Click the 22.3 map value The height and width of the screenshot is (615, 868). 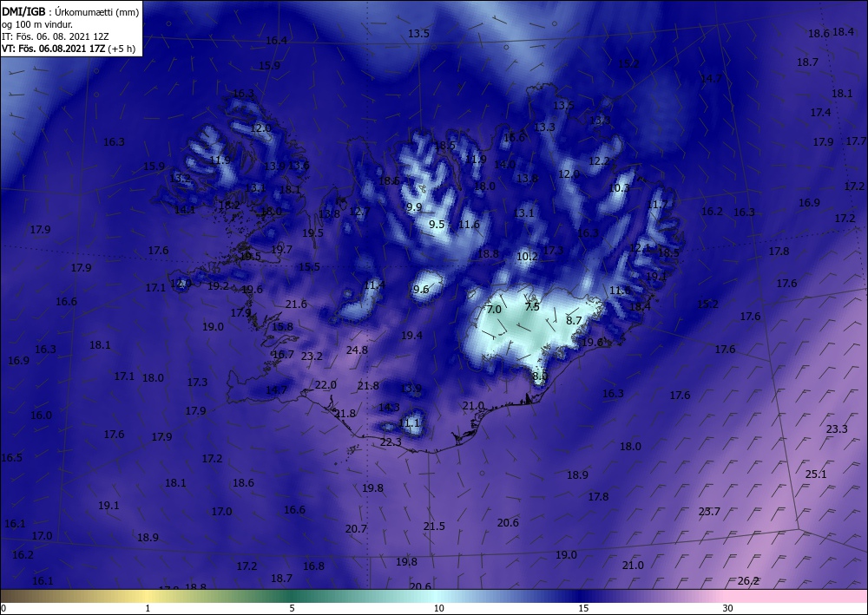coord(391,442)
